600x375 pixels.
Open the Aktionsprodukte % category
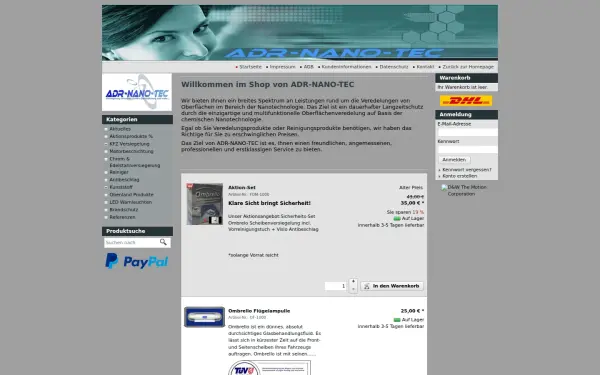tap(131, 136)
